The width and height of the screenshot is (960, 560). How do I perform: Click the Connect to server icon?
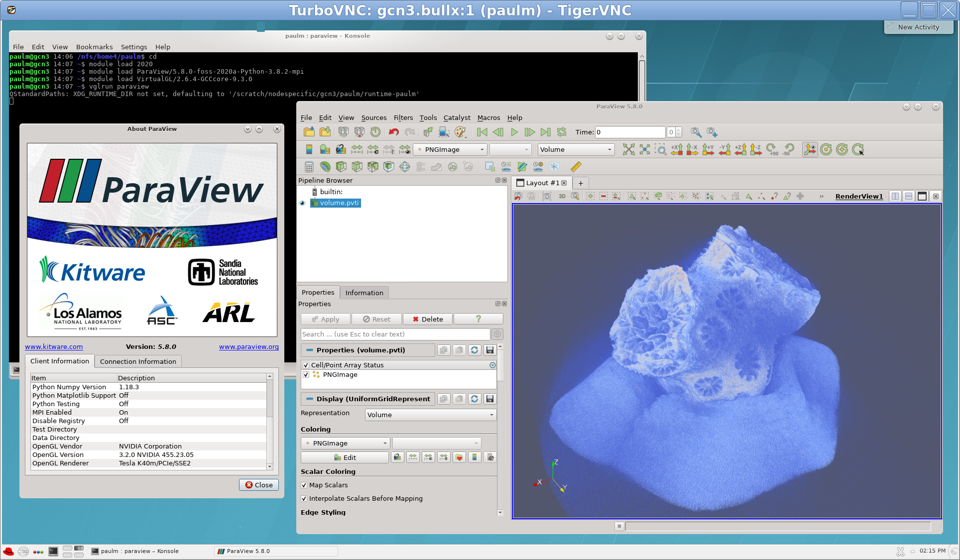(x=344, y=132)
